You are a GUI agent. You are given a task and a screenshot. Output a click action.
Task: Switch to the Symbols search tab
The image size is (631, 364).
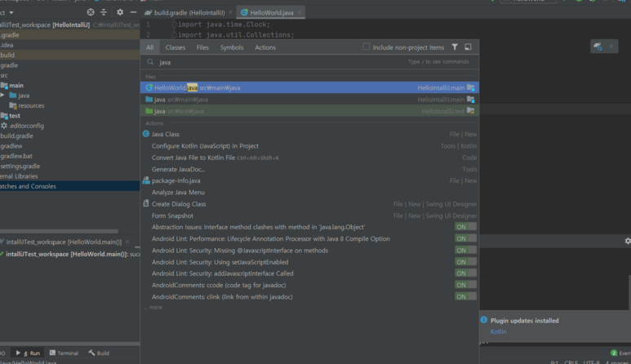tap(232, 47)
